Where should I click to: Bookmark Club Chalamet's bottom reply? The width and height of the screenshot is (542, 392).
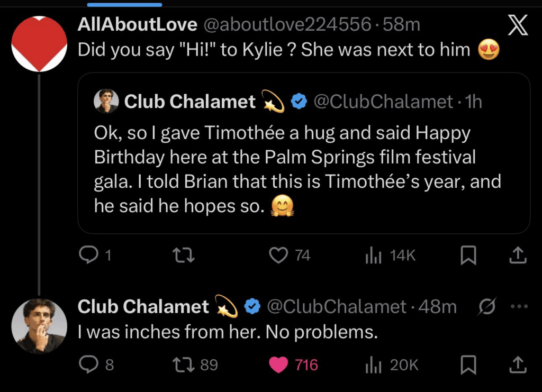pyautogui.click(x=468, y=364)
